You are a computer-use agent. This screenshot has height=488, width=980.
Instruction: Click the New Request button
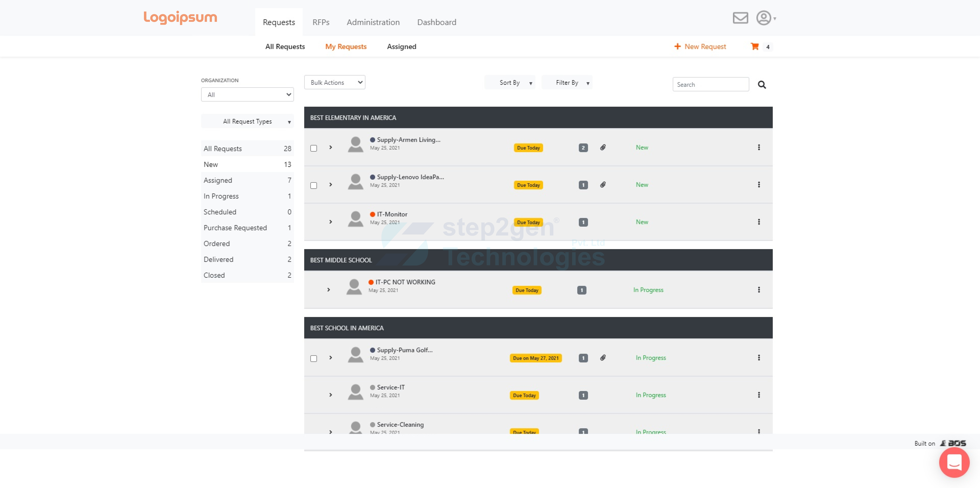coord(700,46)
